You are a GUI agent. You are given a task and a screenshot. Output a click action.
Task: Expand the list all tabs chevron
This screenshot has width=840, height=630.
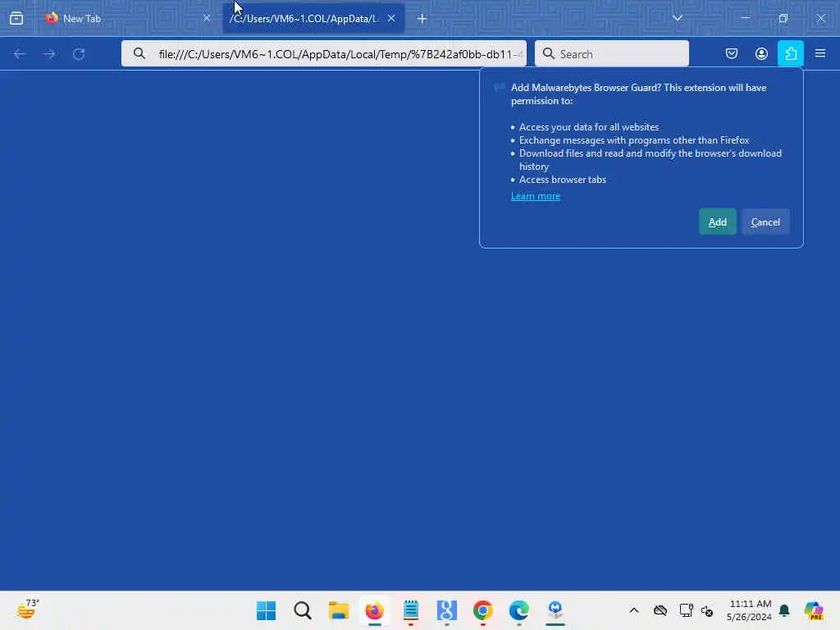pyautogui.click(x=677, y=18)
